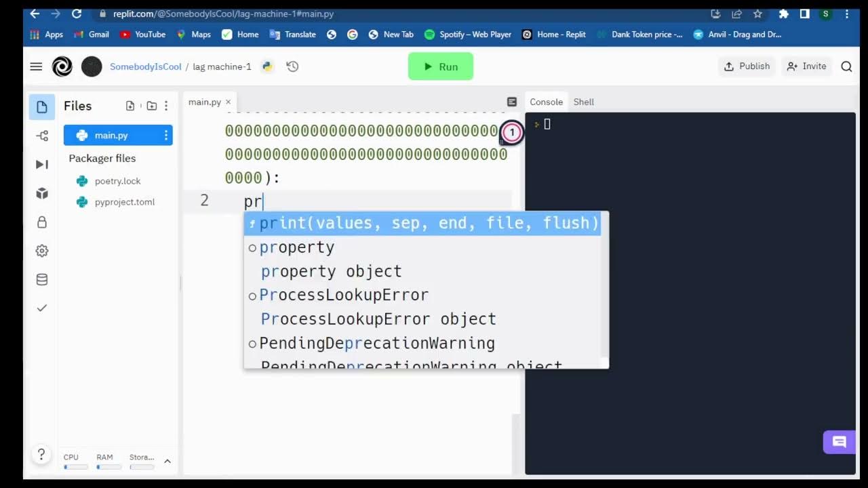Click the lag machine-1 repl name
This screenshot has height=488, width=868.
coord(222,66)
